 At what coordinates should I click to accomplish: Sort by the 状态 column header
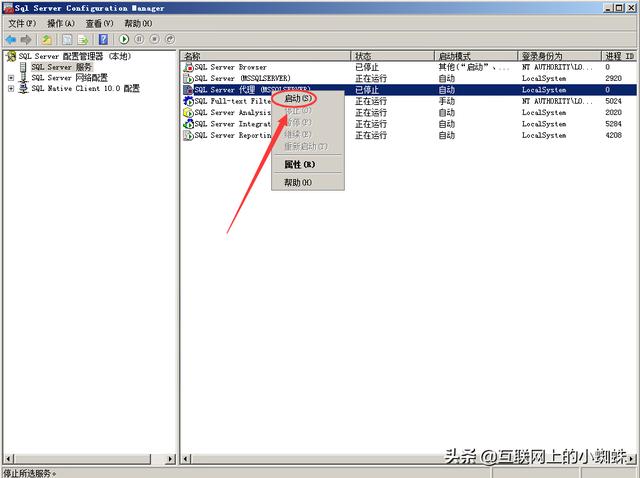392,56
